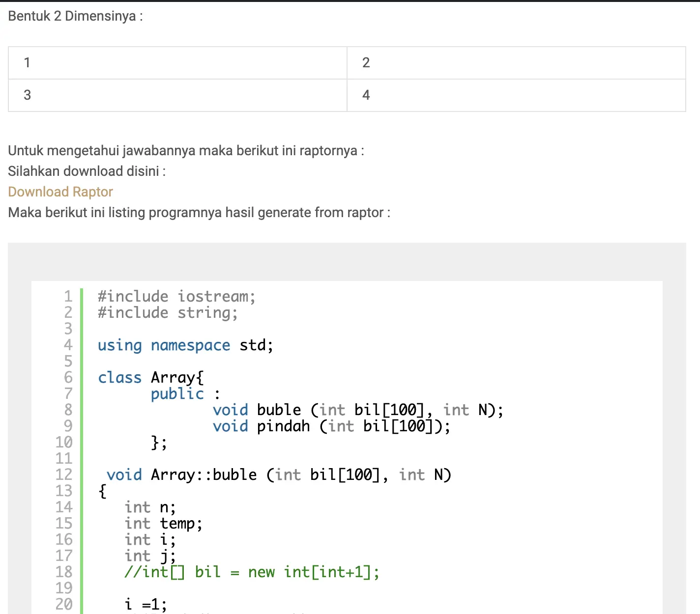
Task: Click table cell containing 2
Action: pos(516,63)
